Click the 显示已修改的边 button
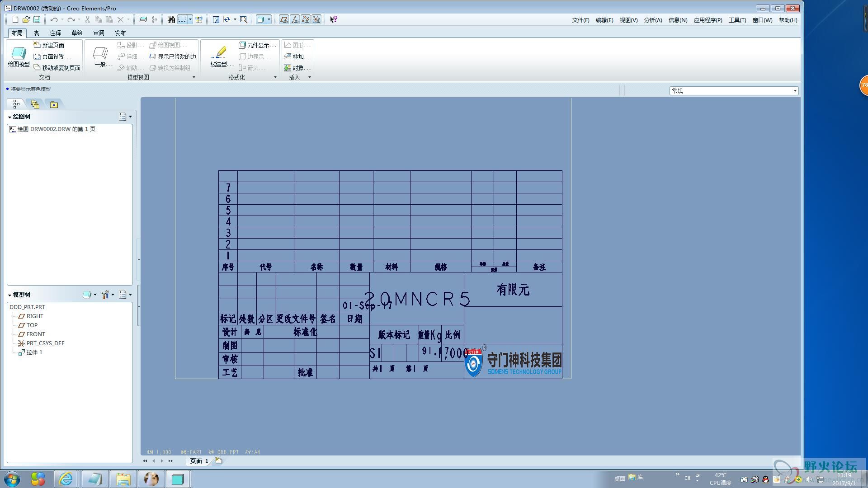Image resolution: width=868 pixels, height=488 pixels. tap(173, 56)
